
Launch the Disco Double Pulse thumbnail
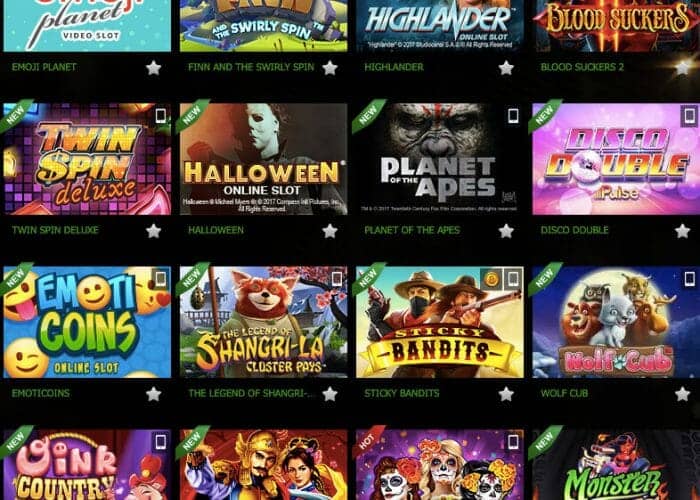coord(616,159)
